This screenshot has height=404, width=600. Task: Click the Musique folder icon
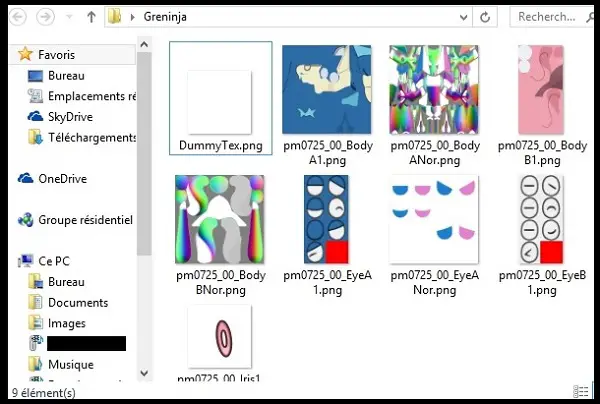[x=36, y=364]
